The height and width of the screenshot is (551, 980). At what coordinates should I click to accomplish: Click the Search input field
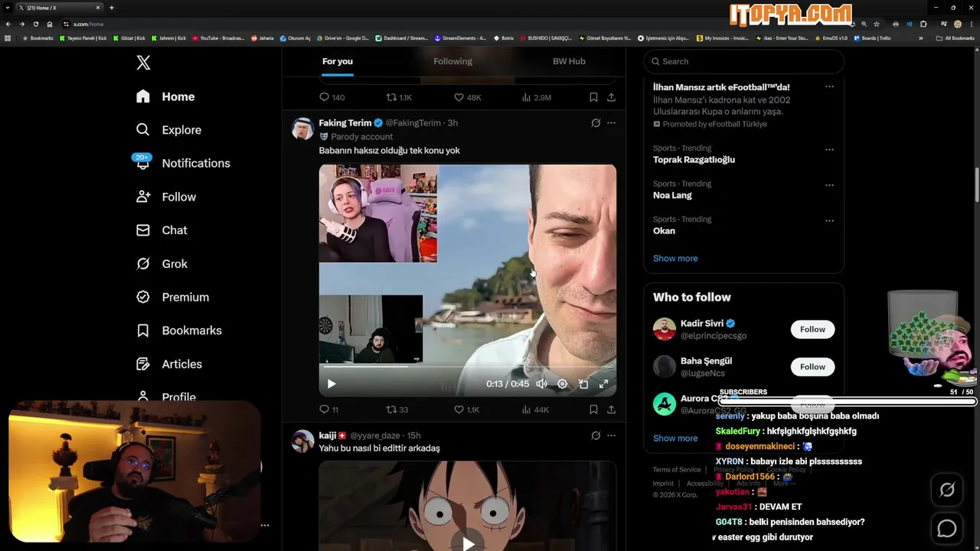coord(743,61)
